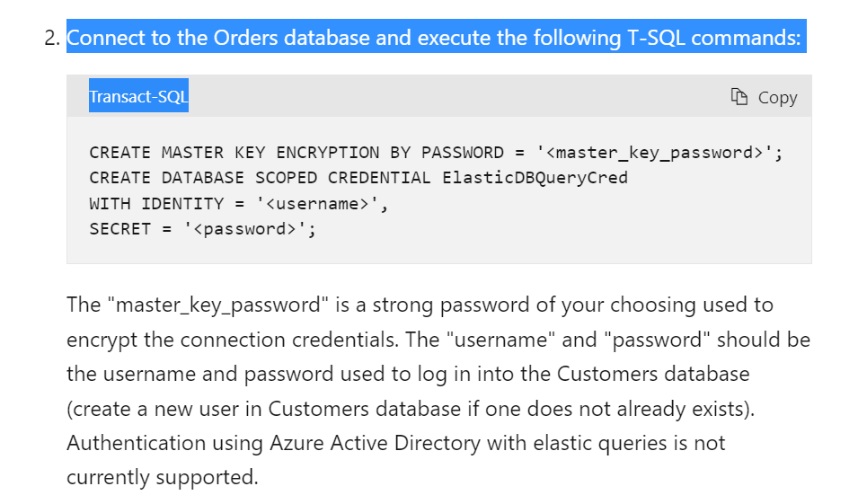Click the word "T-SQL" in the highlighted heading
Screen dimensions: 858x504
point(656,37)
